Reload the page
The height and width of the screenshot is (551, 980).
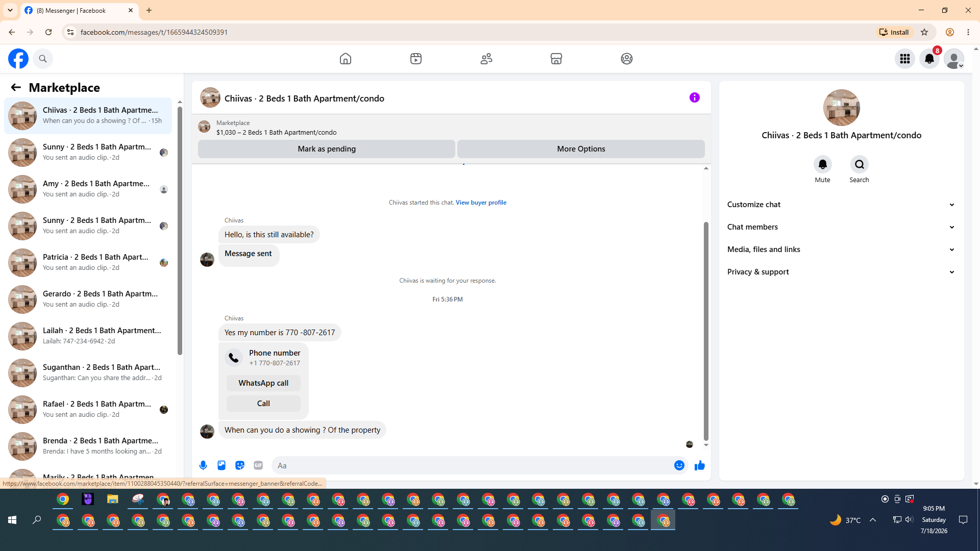pyautogui.click(x=48, y=32)
